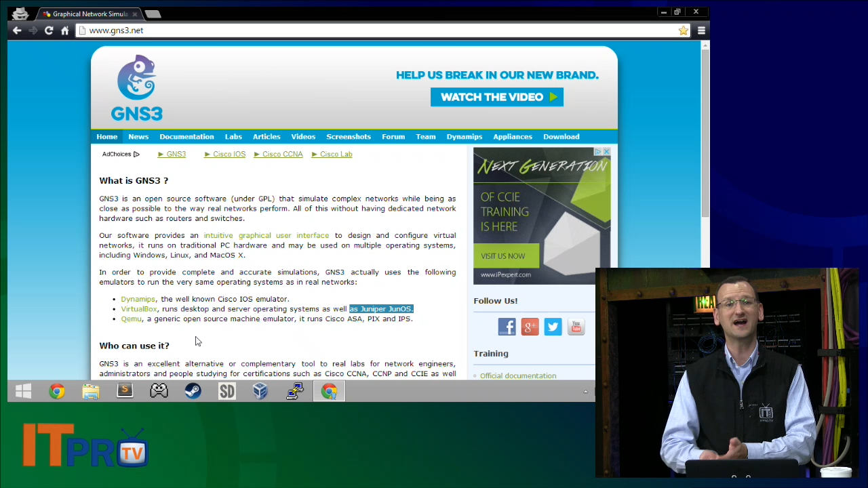Open the Team menu item
Image resolution: width=868 pixels, height=488 pixels.
[426, 137]
